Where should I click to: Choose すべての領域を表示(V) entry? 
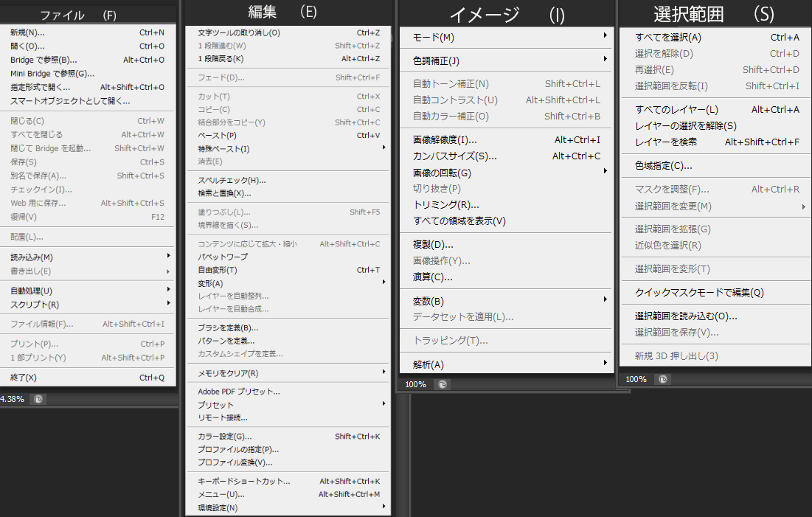pyautogui.click(x=507, y=221)
